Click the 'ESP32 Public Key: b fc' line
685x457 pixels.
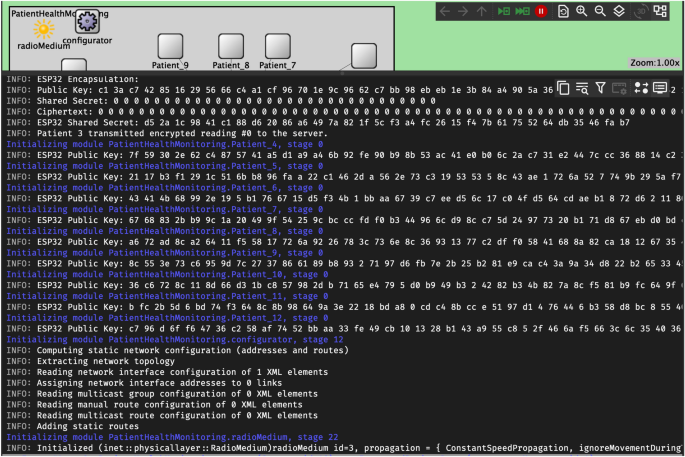click(344, 307)
